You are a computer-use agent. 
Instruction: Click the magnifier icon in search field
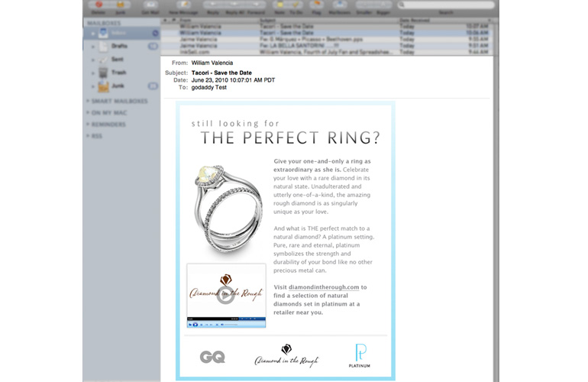pos(402,5)
